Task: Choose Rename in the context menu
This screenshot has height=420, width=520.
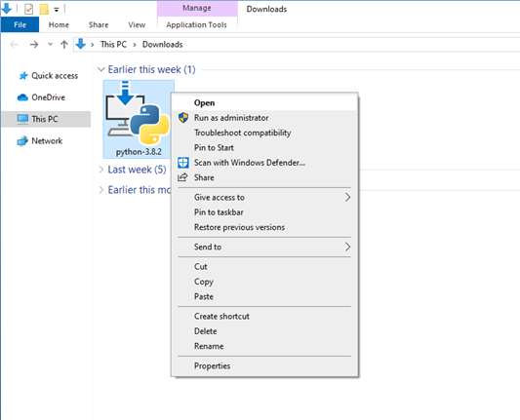Action: point(264,346)
